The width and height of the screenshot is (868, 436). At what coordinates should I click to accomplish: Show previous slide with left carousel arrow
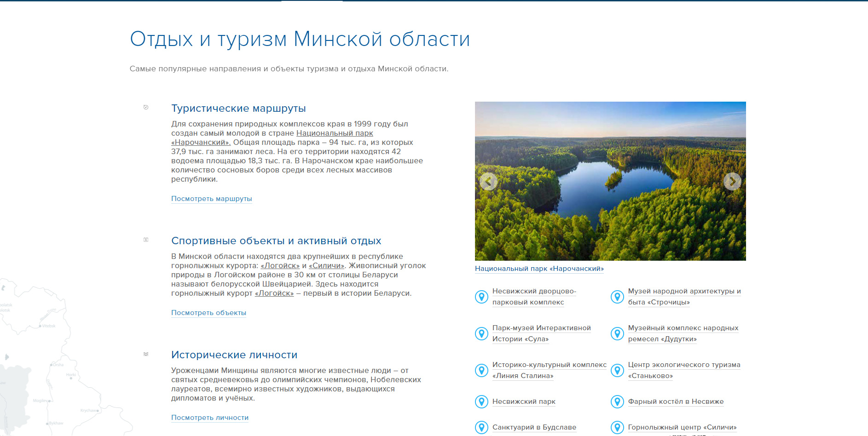(488, 181)
